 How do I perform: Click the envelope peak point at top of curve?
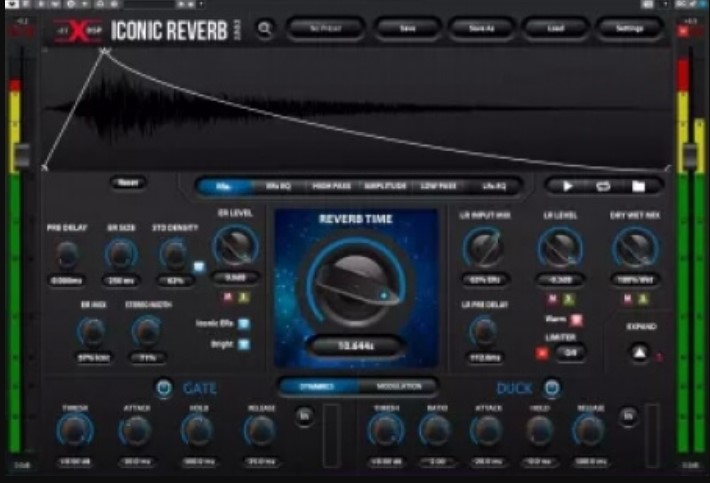tap(104, 51)
